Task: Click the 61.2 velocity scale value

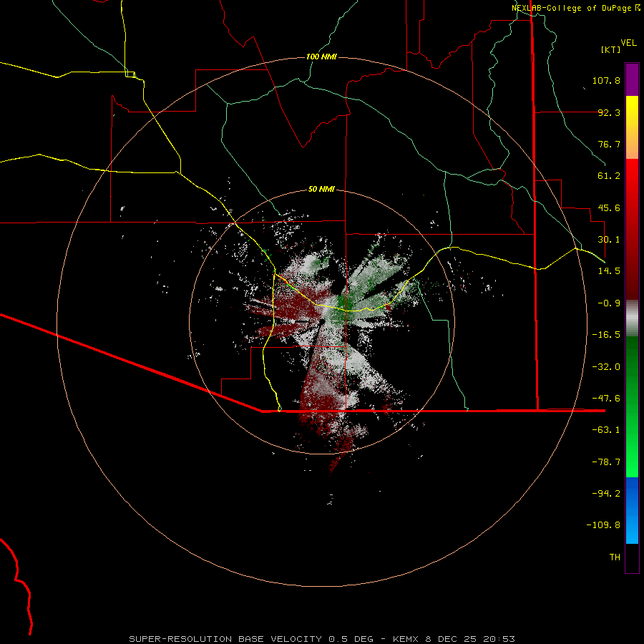Action: 609,176
